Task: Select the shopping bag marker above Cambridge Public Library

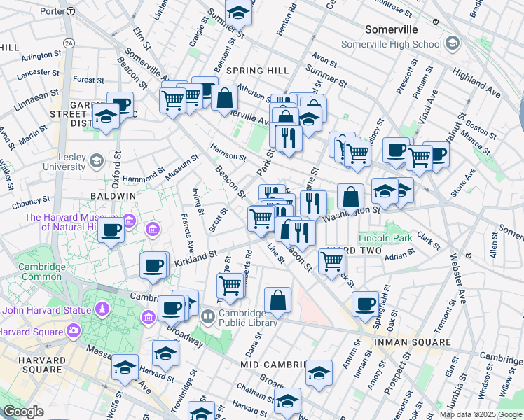Action: pos(278,300)
